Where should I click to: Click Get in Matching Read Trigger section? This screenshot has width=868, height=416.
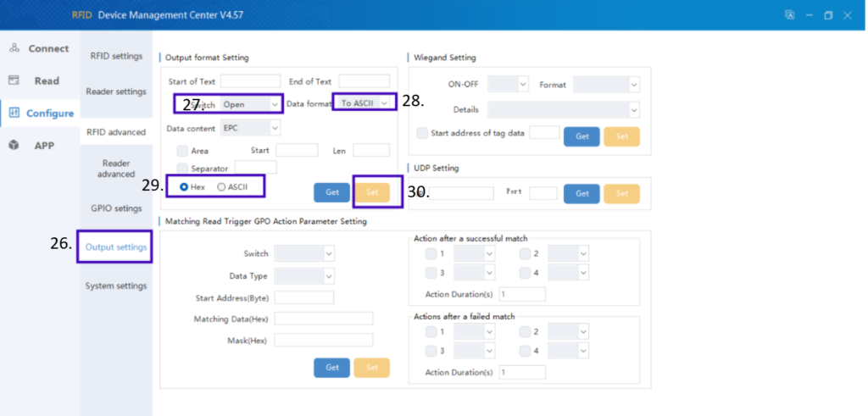tap(332, 368)
